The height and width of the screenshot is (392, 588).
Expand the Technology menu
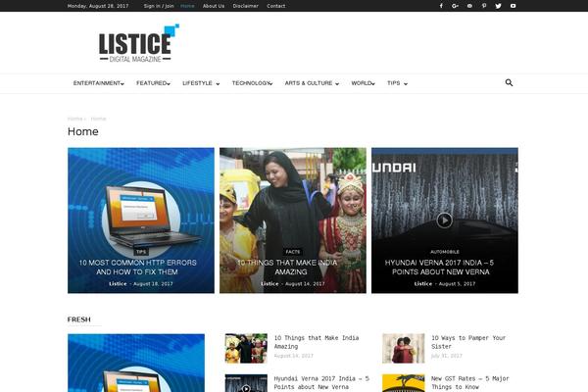click(x=252, y=83)
